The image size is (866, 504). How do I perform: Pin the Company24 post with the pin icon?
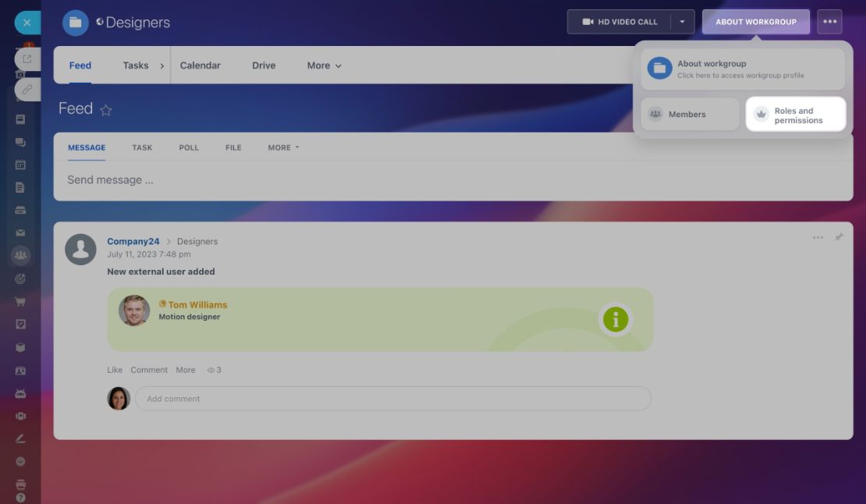tap(839, 237)
